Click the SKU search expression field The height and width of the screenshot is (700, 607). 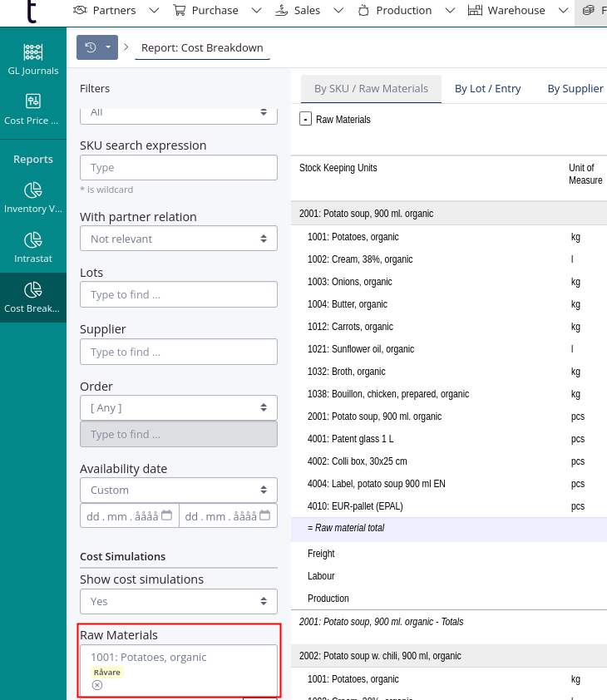pyautogui.click(x=179, y=167)
